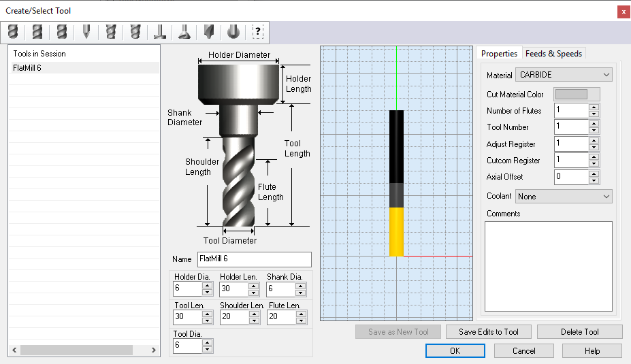The height and width of the screenshot is (364, 631).
Task: Decrease Shoulder Len. with down arrow
Action: click(254, 320)
